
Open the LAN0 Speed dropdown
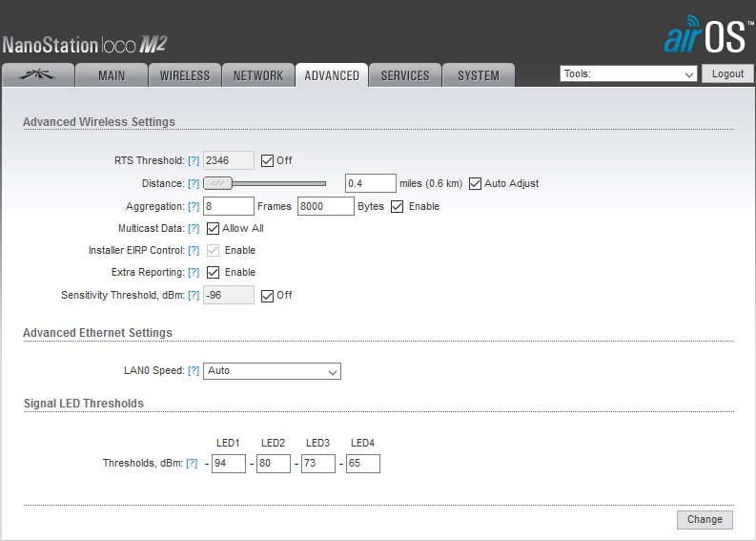tap(272, 371)
